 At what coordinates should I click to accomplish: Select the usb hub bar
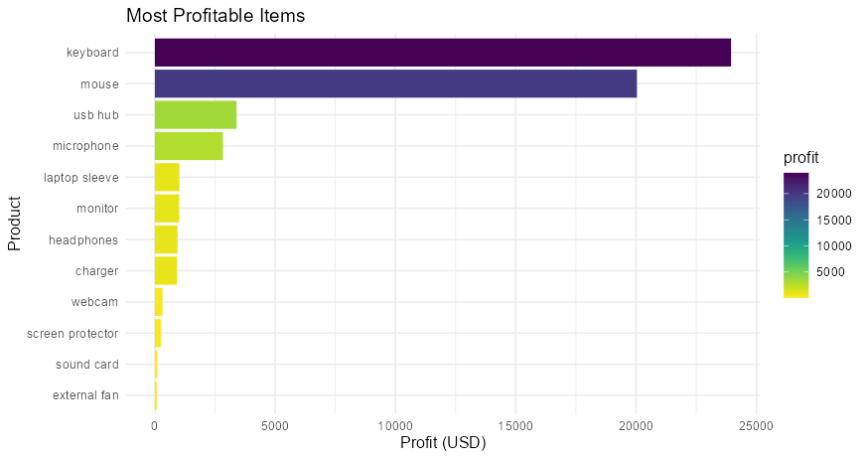click(195, 115)
